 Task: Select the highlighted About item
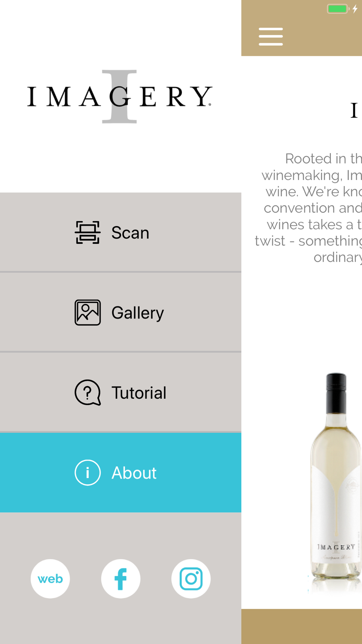coord(121,473)
